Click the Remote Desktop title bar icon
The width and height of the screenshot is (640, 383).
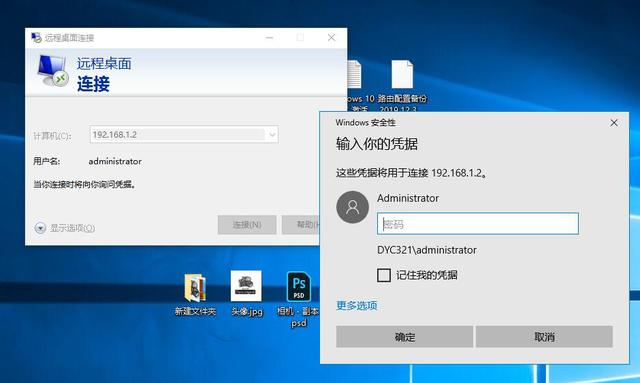(36, 38)
